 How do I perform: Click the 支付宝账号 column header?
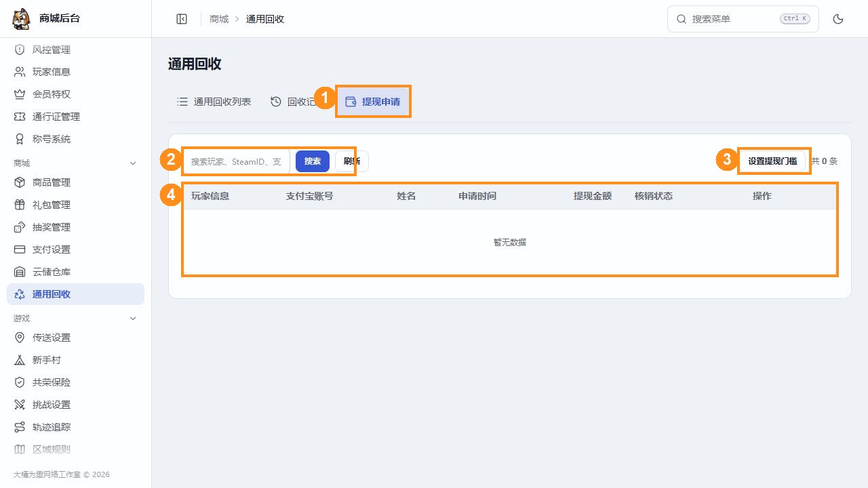[x=309, y=196]
